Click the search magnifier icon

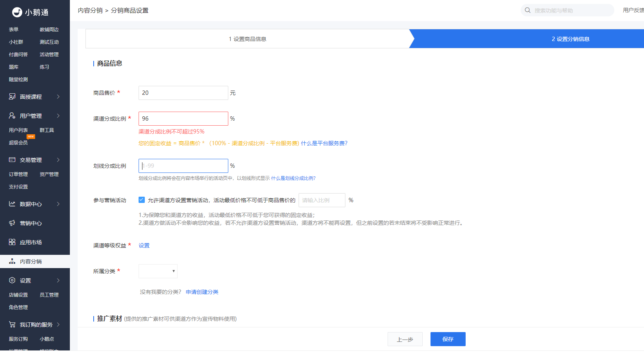(528, 10)
